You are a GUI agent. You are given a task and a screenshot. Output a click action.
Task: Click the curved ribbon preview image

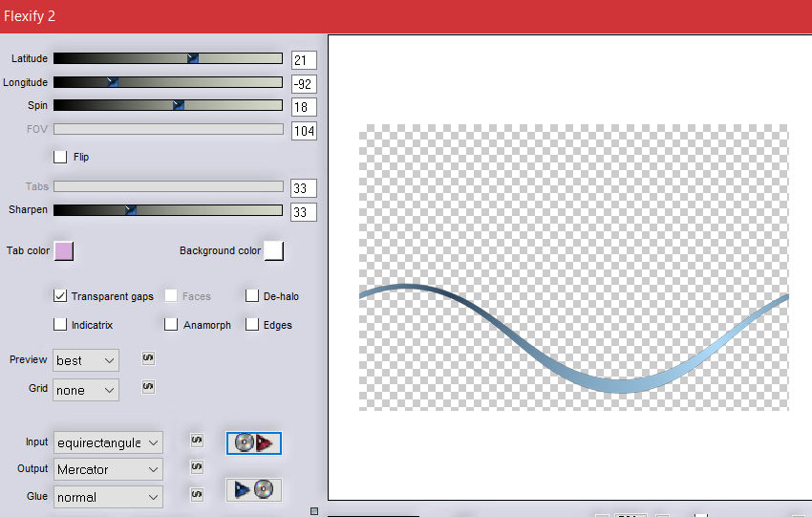(x=574, y=268)
